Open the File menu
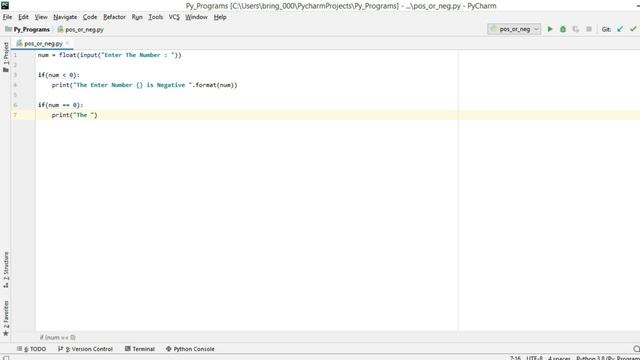The width and height of the screenshot is (640, 360). 7,17
